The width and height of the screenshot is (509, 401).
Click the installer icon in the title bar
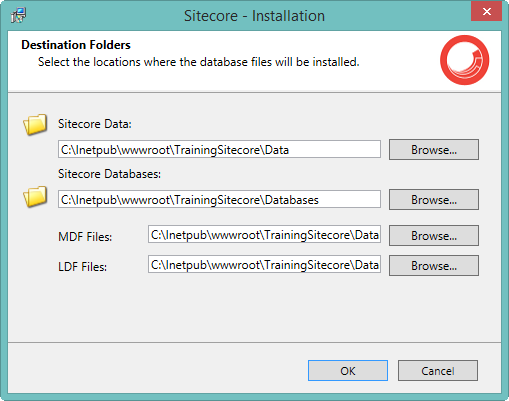point(18,15)
